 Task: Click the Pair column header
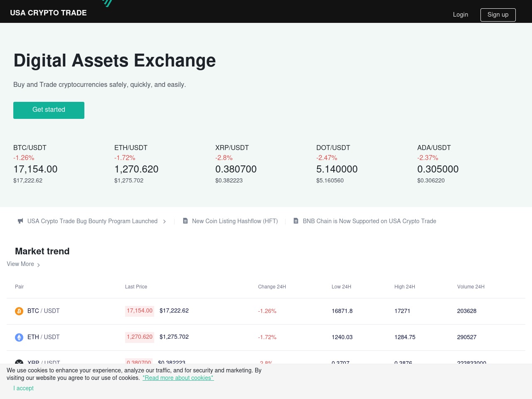click(20, 287)
